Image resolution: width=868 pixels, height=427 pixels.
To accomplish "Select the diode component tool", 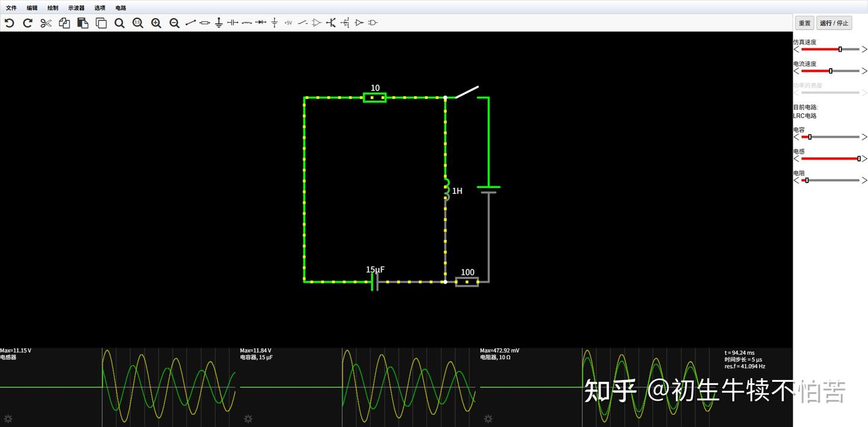I will [x=260, y=23].
